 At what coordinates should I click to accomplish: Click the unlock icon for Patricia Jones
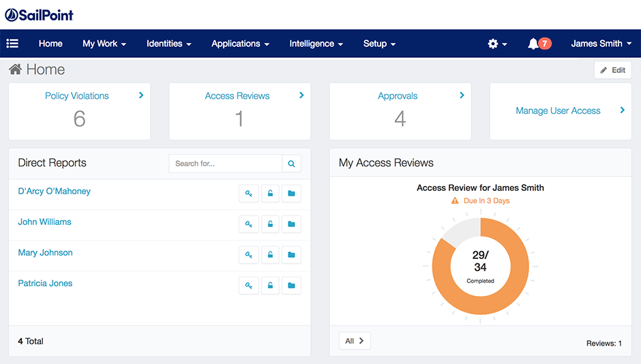(x=270, y=286)
